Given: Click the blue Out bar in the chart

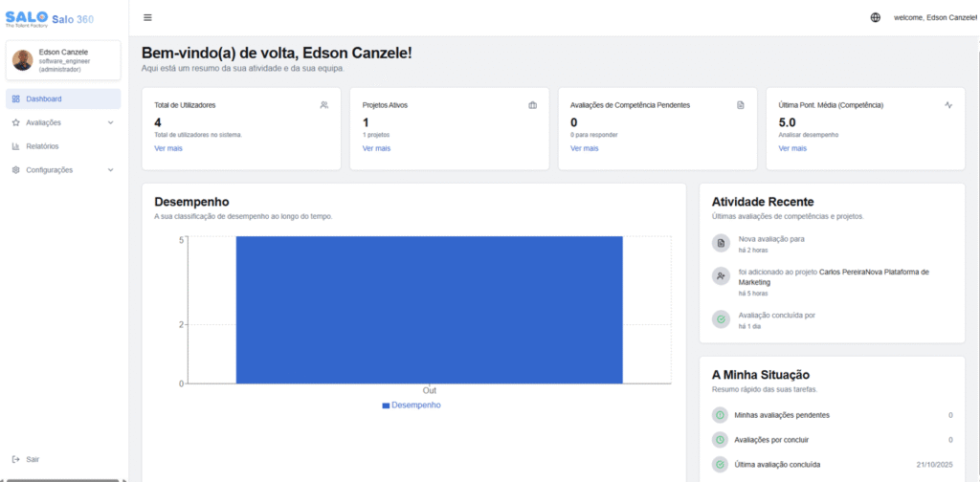Looking at the screenshot, I should tap(429, 309).
